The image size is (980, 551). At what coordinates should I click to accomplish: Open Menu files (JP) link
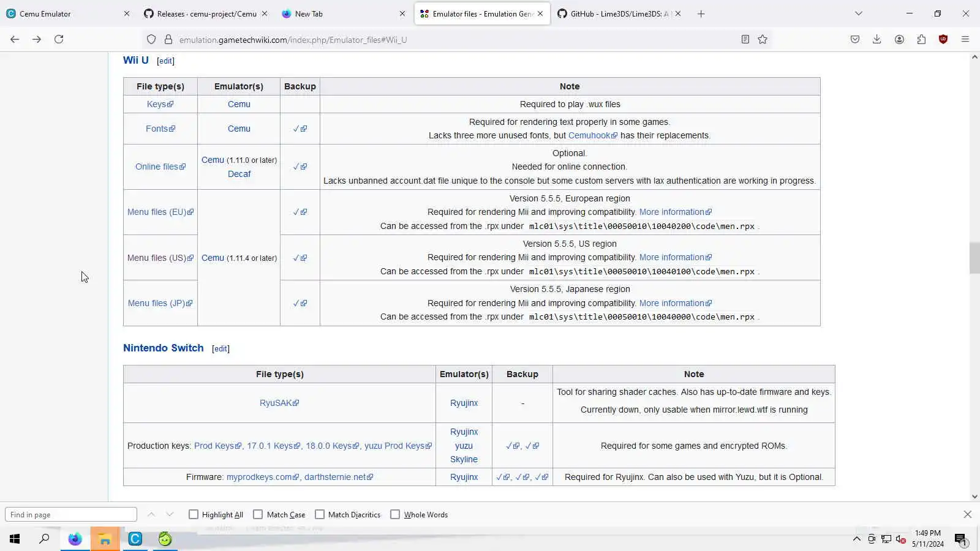coord(160,303)
